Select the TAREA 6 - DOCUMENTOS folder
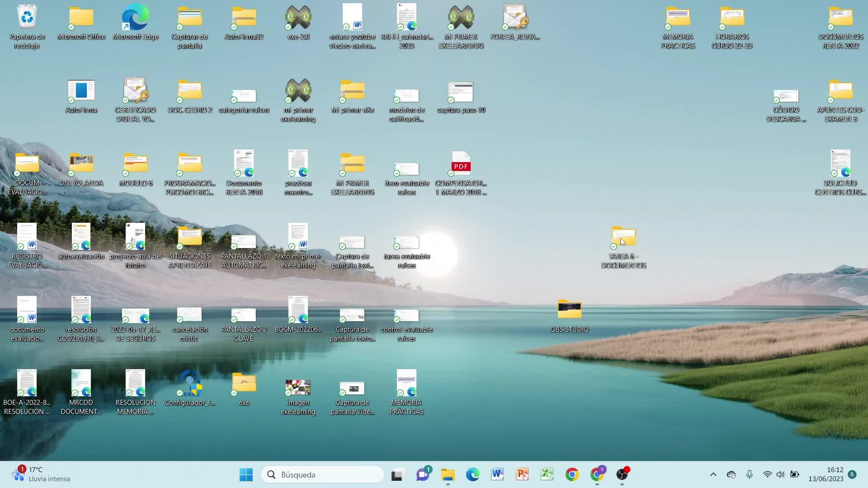Viewport: 868px width, 488px height. click(x=623, y=238)
